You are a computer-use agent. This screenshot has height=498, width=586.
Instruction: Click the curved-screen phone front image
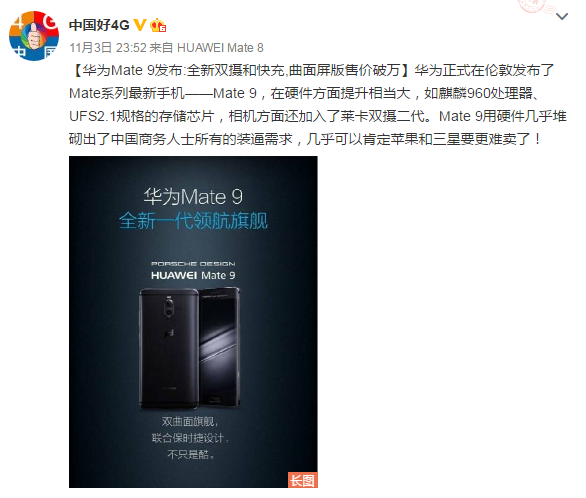220,347
